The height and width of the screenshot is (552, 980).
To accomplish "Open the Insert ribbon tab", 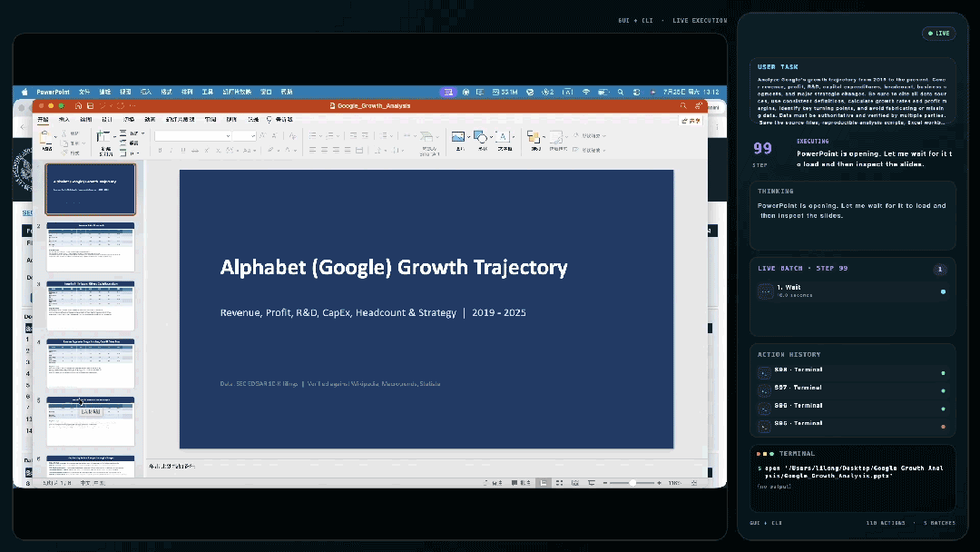I will pos(64,120).
